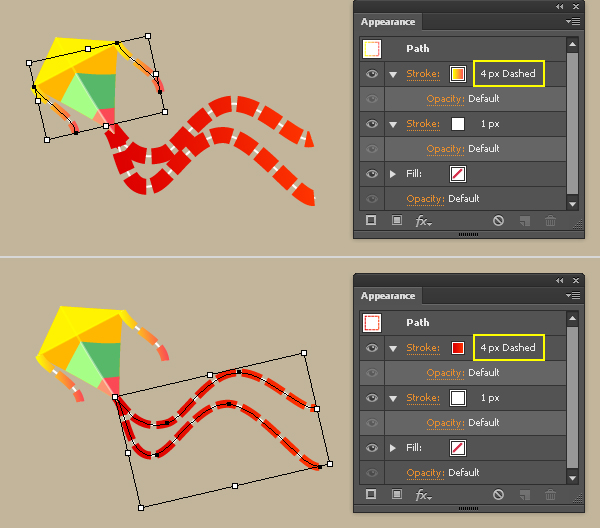Click Path thumbnail in top Appearance panel
The width and height of the screenshot is (600, 528).
coord(372,49)
